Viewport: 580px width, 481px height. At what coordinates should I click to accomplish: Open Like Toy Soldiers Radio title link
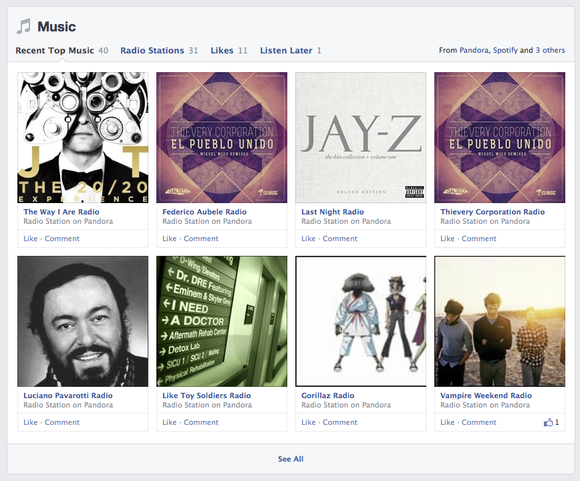207,395
